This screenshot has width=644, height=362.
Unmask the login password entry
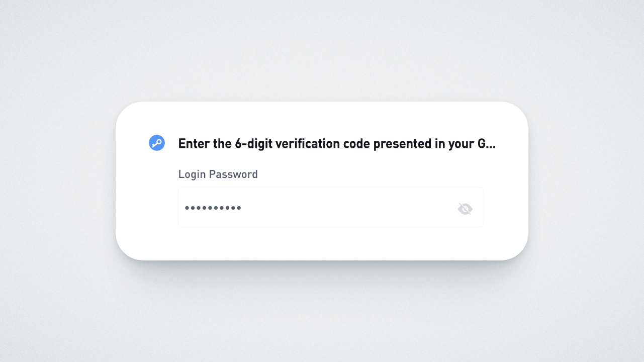click(465, 209)
